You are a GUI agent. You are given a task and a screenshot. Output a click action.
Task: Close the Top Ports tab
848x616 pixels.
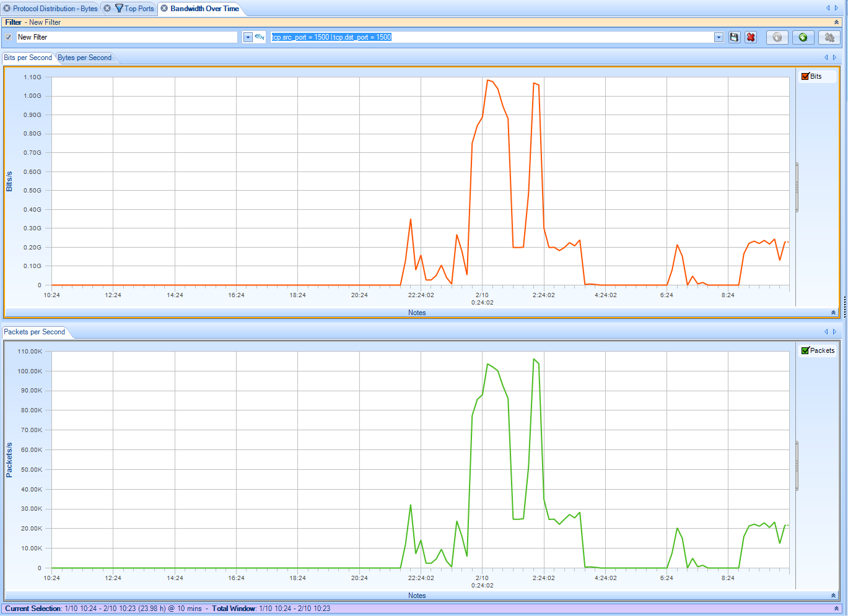pyautogui.click(x=107, y=9)
